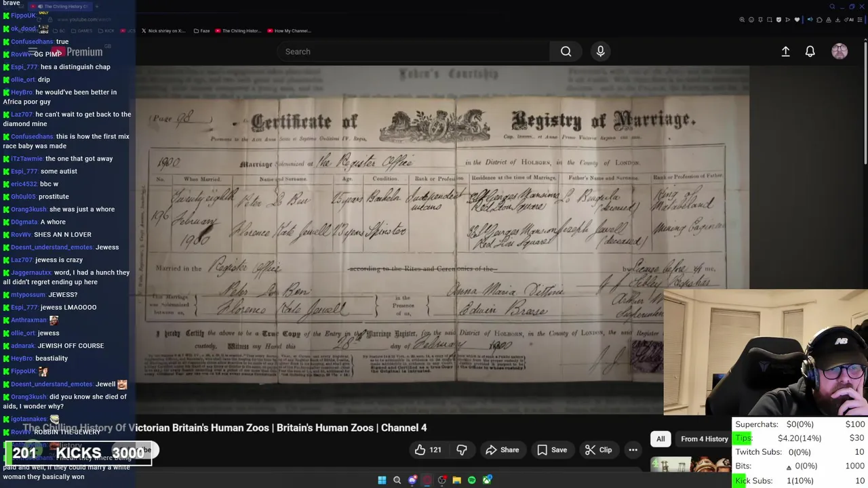The width and height of the screenshot is (868, 488).
Task: Open the browser profile person icon
Action: pos(829,20)
